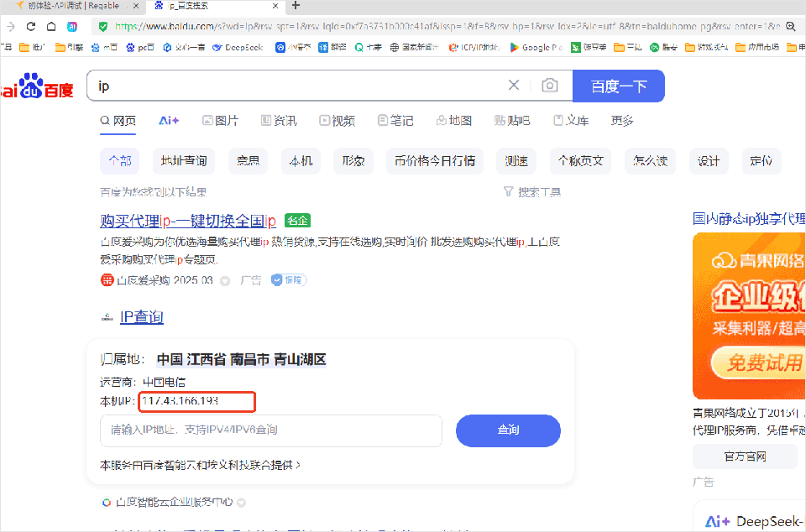Click the Baidu logo next to the search box
806x532 pixels.
(x=34, y=86)
